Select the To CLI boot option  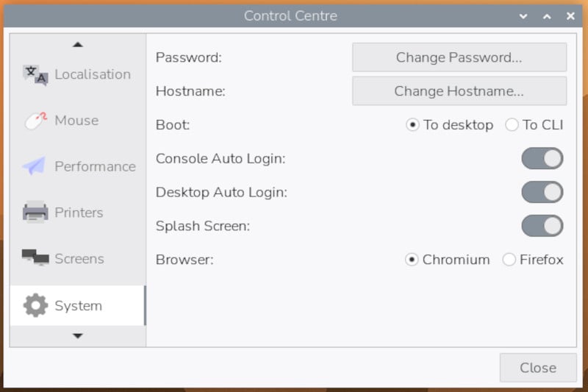tap(512, 125)
